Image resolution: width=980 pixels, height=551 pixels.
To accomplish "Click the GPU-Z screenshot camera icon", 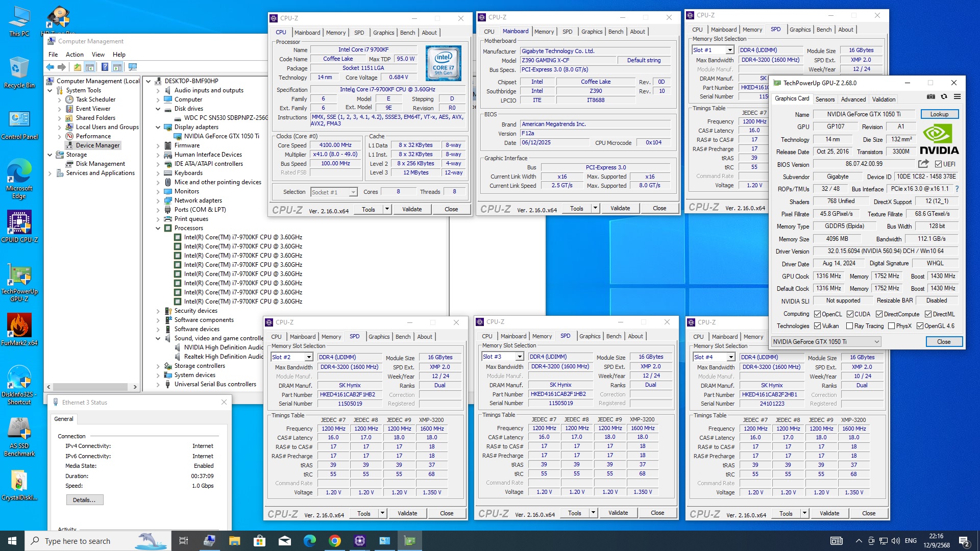I will click(x=931, y=97).
